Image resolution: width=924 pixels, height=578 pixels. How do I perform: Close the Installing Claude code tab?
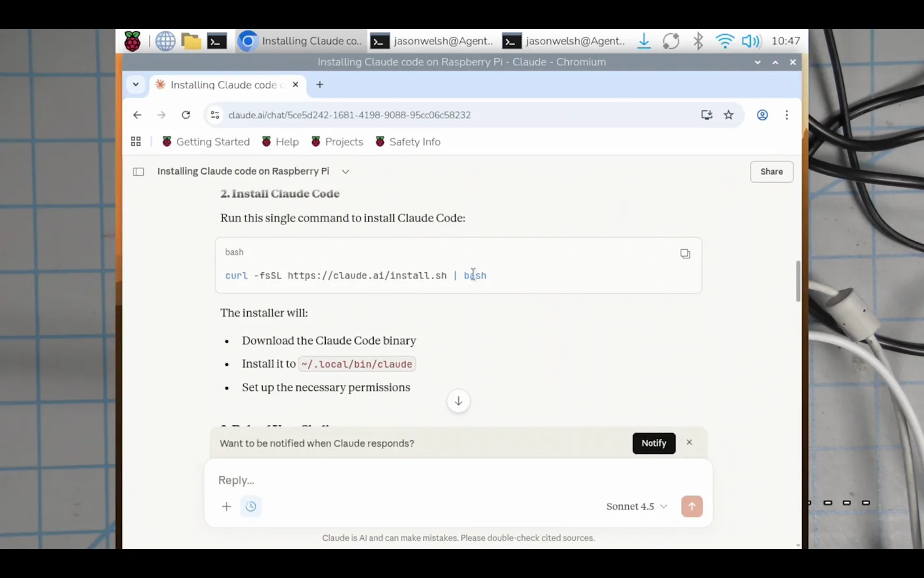click(295, 84)
